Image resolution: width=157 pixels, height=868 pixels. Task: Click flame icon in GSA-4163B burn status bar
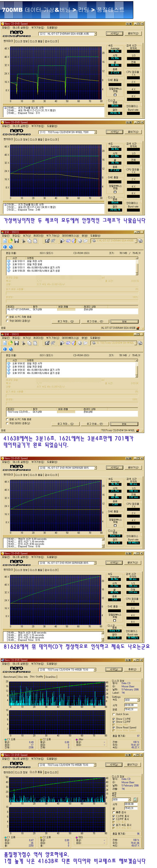coord(137,328)
